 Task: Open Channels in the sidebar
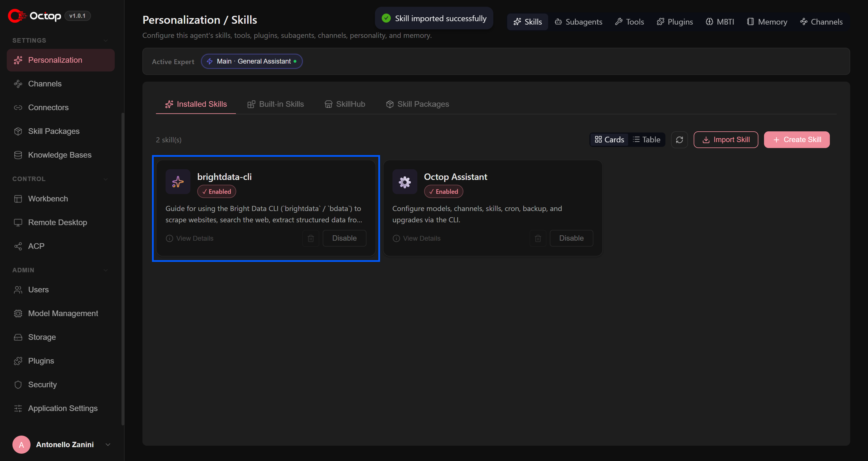pos(61,84)
